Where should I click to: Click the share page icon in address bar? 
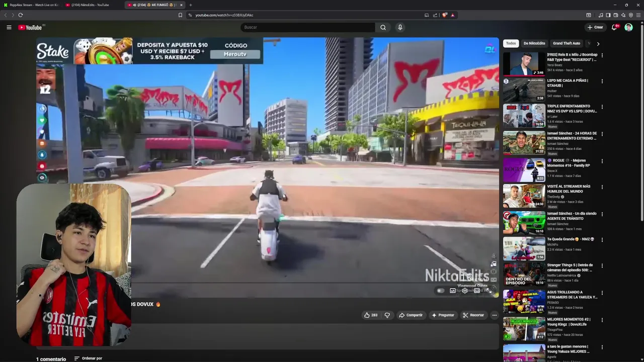[x=435, y=15]
